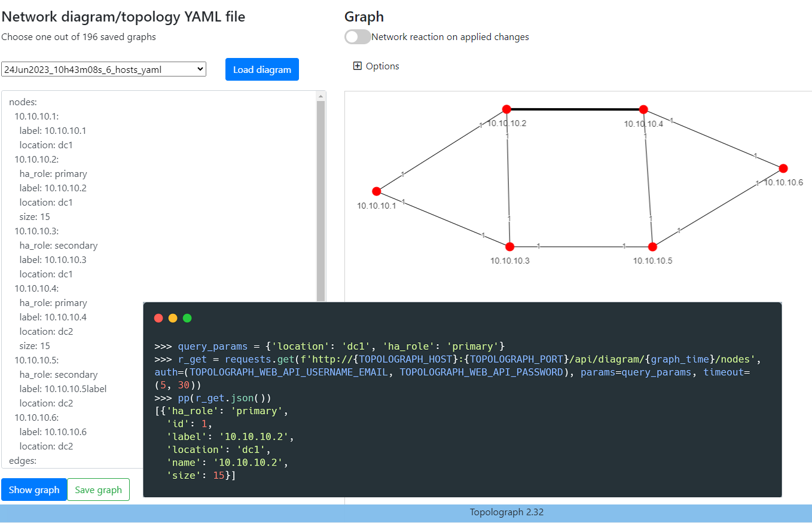The width and height of the screenshot is (812, 523).
Task: Select the red node 10.10.10.4
Action: (x=643, y=109)
